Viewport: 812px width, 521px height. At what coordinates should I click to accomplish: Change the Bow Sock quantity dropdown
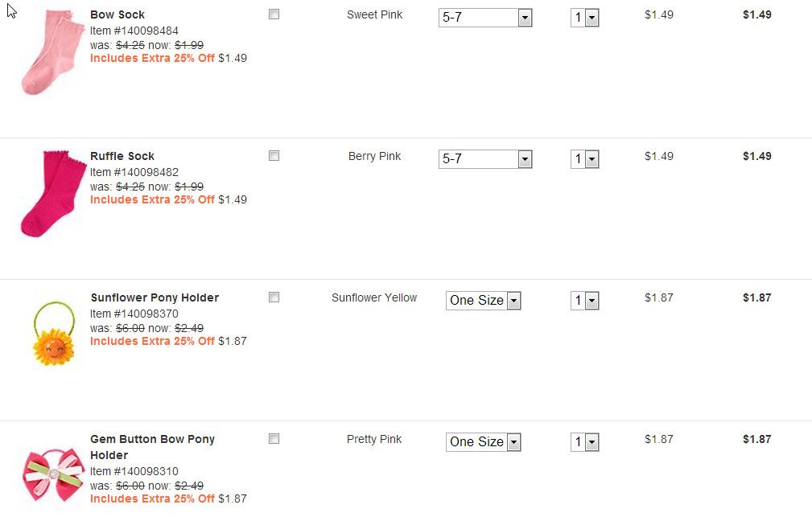[585, 18]
